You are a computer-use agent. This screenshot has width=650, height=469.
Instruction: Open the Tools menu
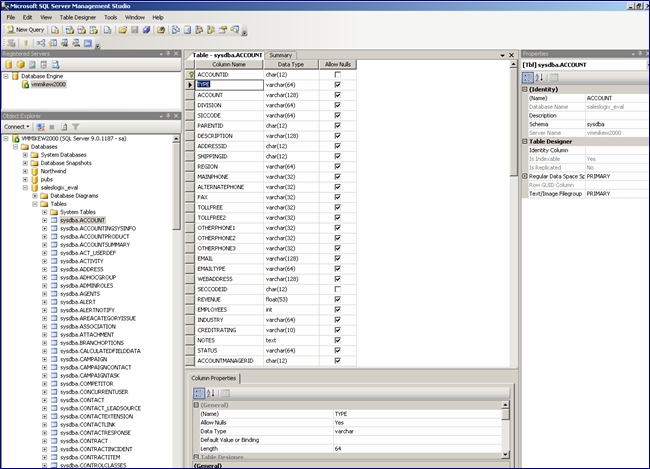[x=110, y=17]
